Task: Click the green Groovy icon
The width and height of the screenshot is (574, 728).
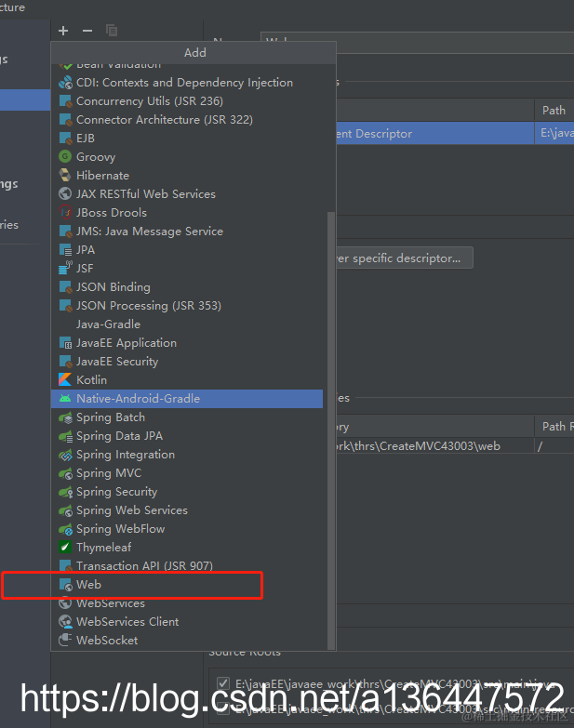Action: (x=65, y=157)
